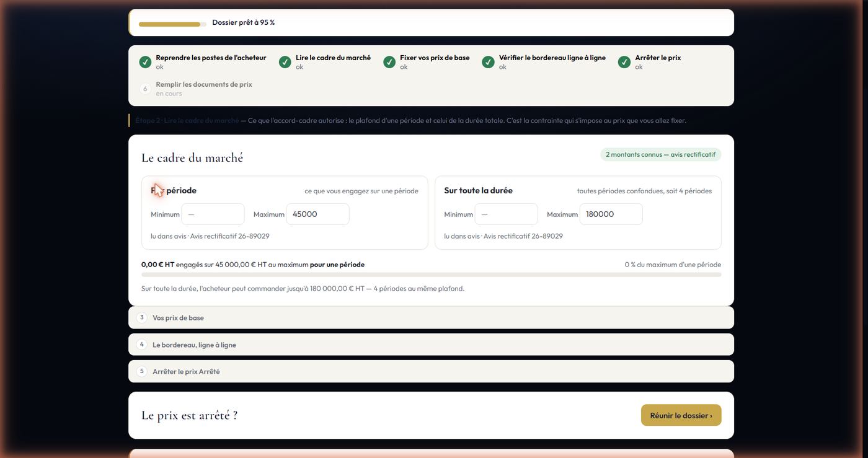Click the sentence about 180 000,00 € HT ceiling

click(303, 288)
